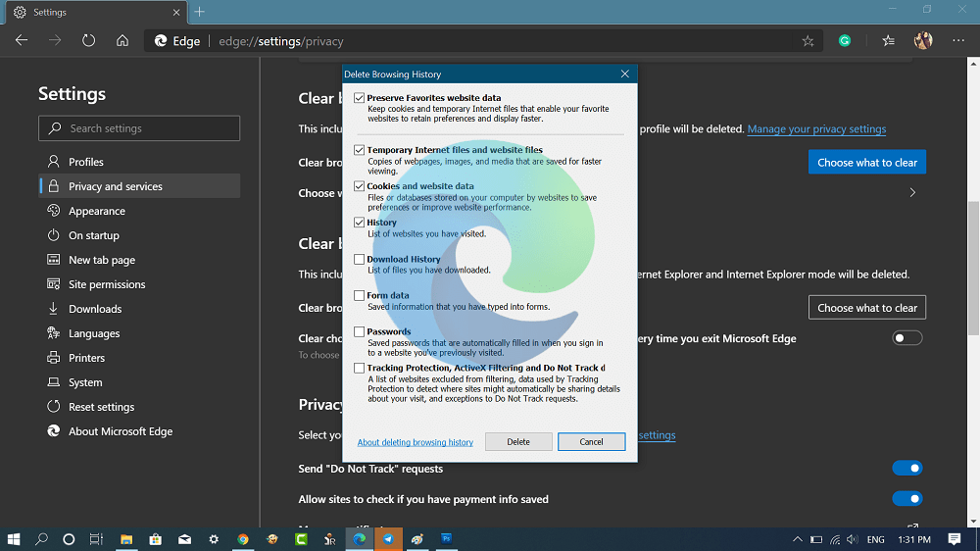Open Photoshop from taskbar
The image size is (980, 551).
coord(446,539)
